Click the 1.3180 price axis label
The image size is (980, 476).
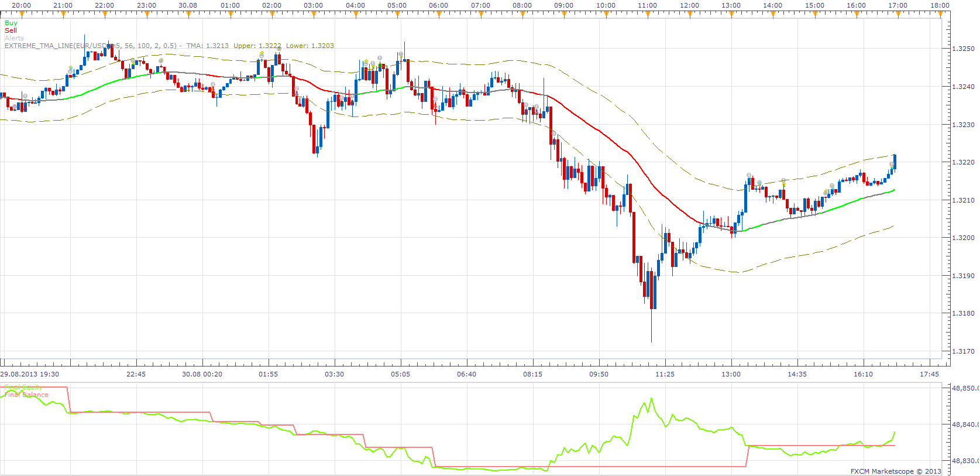click(x=964, y=313)
